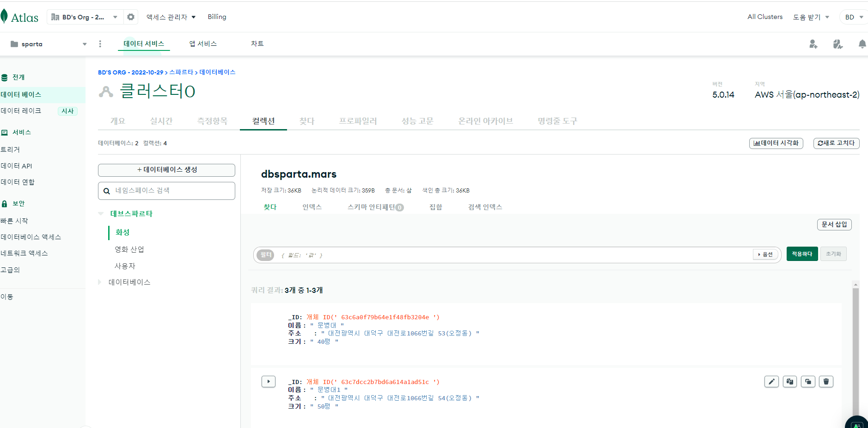The height and width of the screenshot is (428, 868).
Task: Expand the 문병대1 document fields
Action: (269, 381)
